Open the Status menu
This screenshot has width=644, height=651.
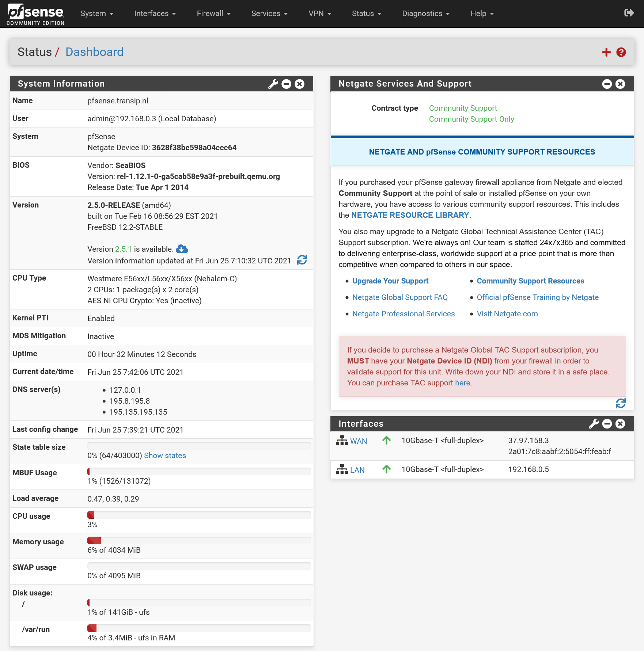pos(367,14)
